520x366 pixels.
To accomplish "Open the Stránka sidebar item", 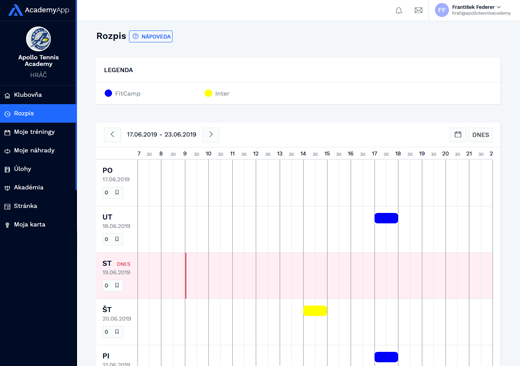I will point(38,206).
